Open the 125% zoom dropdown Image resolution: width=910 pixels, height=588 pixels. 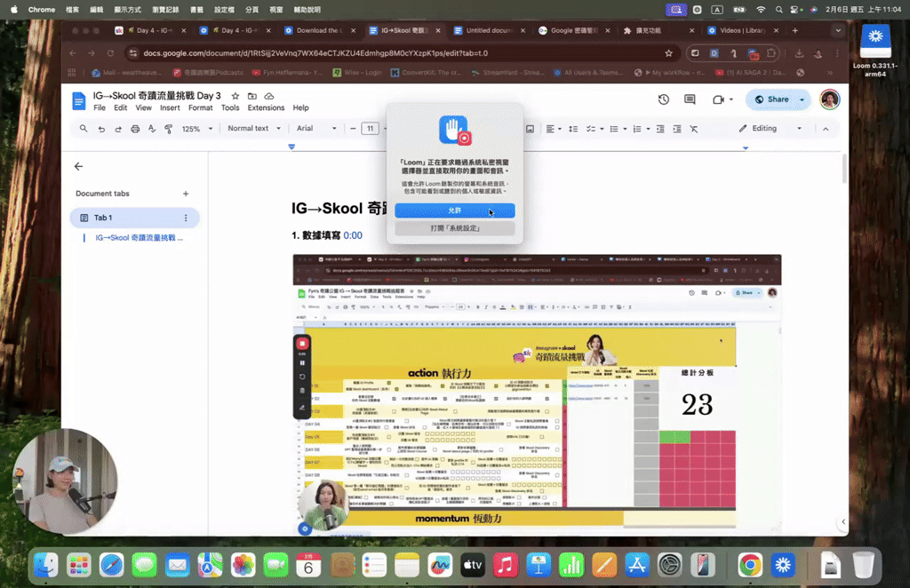197,129
